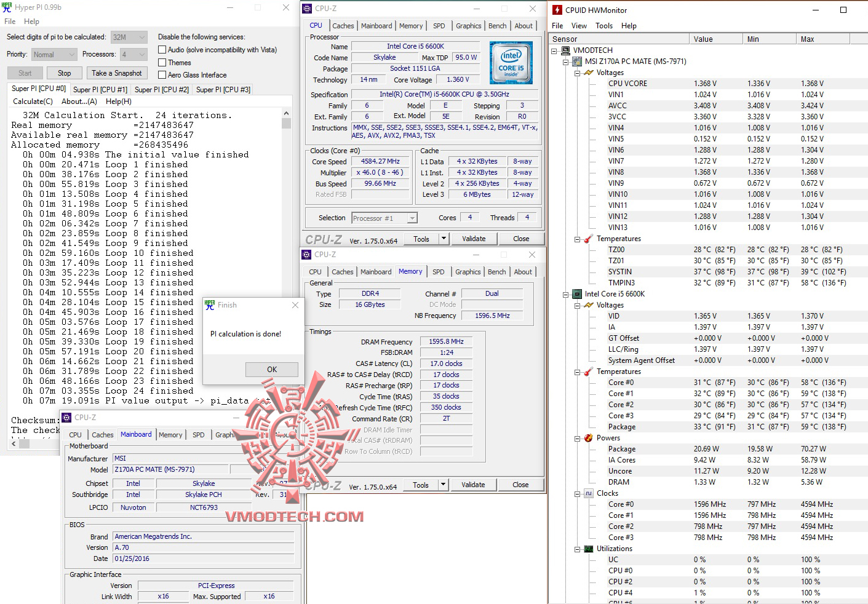Click the Take a Snapshot button

(117, 73)
